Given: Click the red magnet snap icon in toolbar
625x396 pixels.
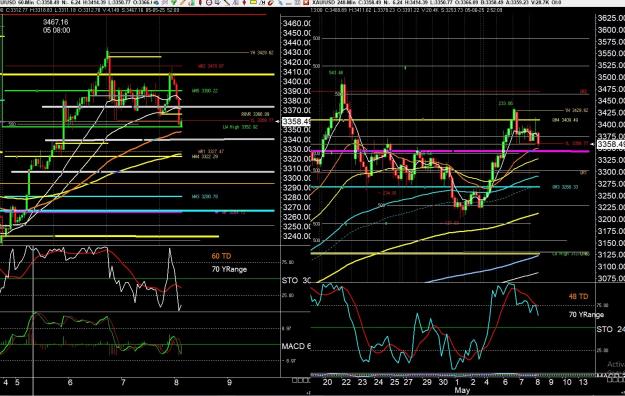Looking at the screenshot, I should pos(270,2).
